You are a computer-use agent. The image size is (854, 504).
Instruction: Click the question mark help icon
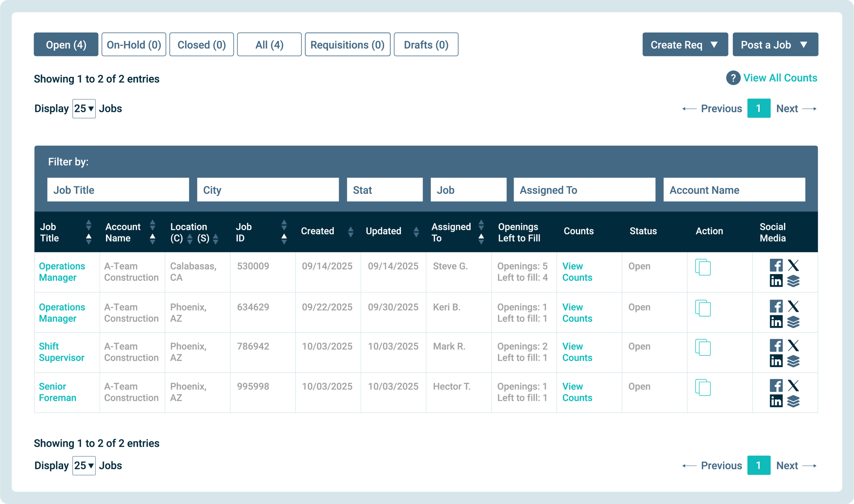733,78
